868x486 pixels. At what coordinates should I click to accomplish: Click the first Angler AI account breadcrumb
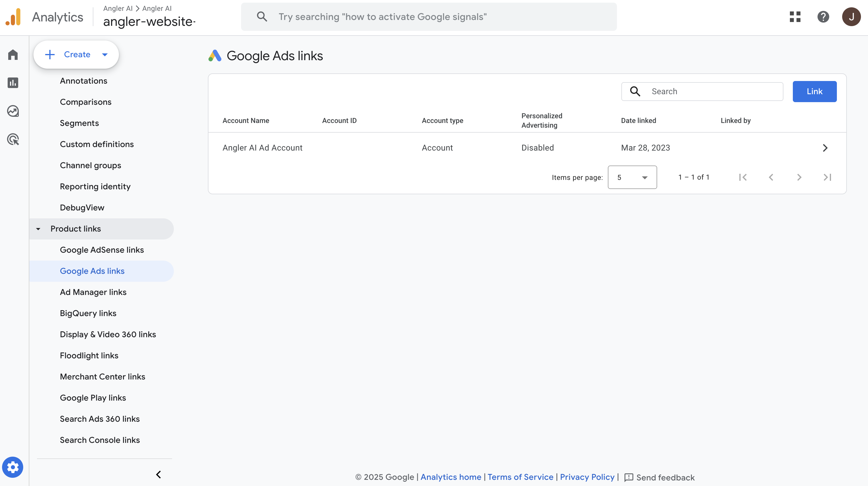(x=117, y=9)
